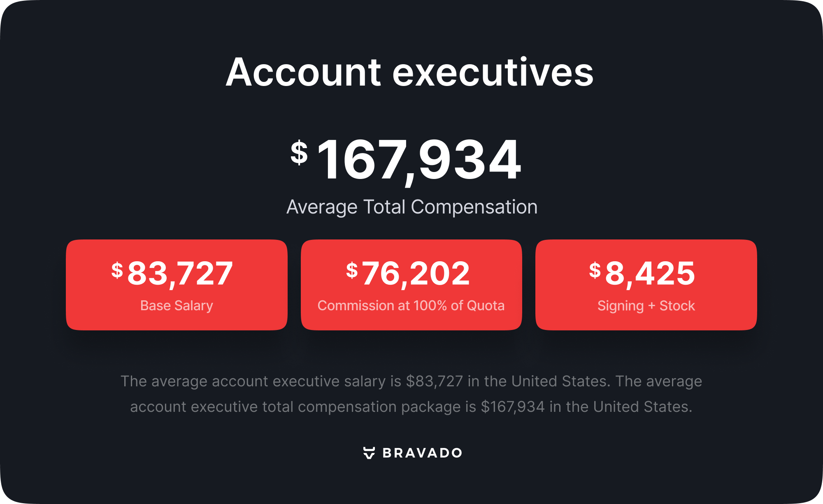Click the Bravado logo icon
This screenshot has height=504, width=823.
[x=369, y=453]
